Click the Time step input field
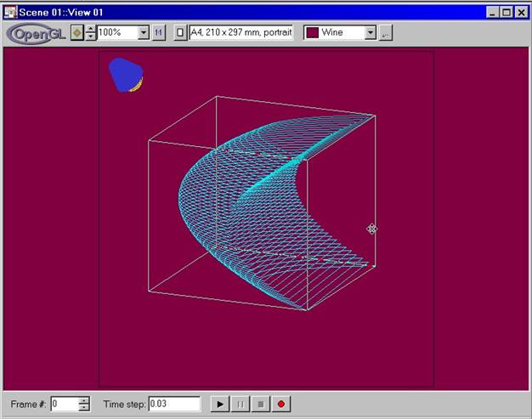This screenshot has height=419, width=532. point(174,404)
